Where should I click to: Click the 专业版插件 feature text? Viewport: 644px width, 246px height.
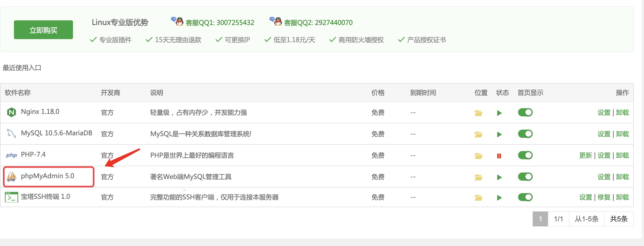coord(115,40)
